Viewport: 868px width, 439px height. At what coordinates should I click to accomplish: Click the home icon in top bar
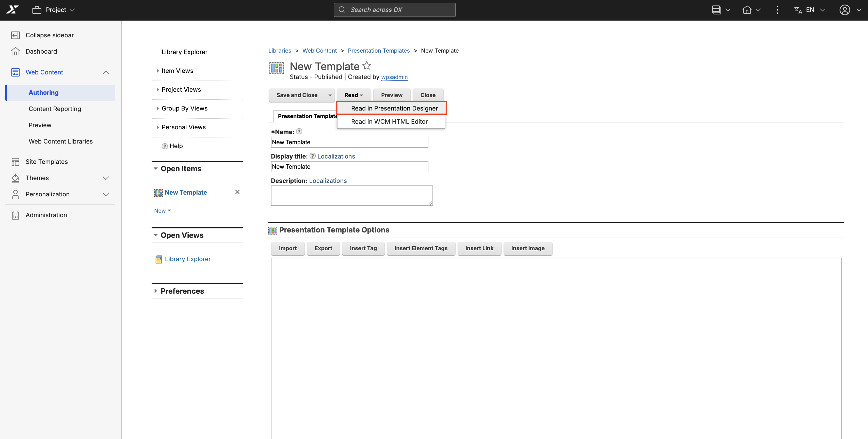(747, 10)
